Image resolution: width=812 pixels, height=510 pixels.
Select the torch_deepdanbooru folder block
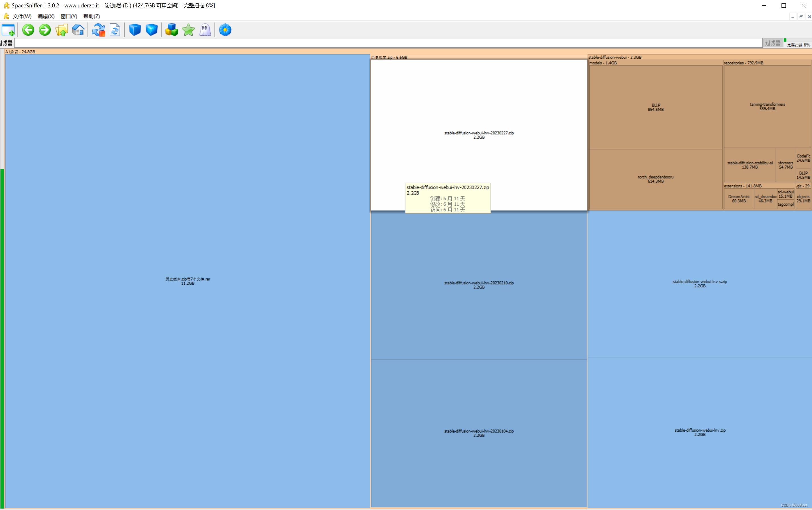(x=655, y=179)
